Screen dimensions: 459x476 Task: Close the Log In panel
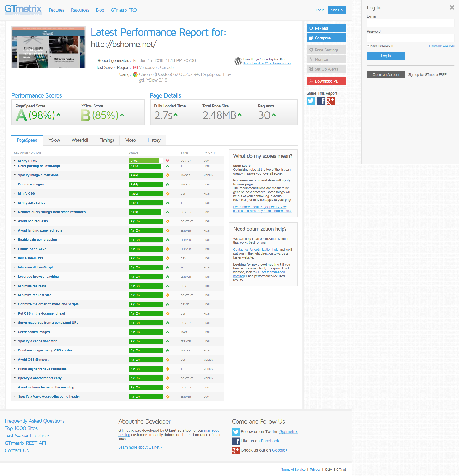[x=452, y=8]
